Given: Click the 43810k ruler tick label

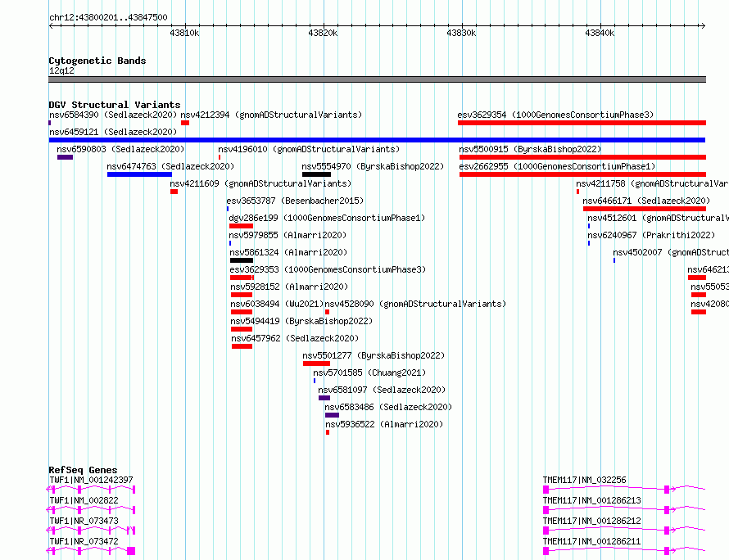Looking at the screenshot, I should 184,33.
